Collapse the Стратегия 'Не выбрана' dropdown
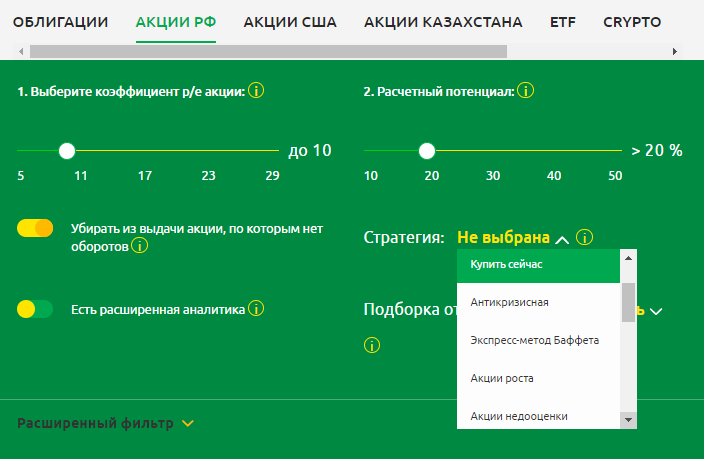Screen dimensions: 704x459 tap(561, 239)
